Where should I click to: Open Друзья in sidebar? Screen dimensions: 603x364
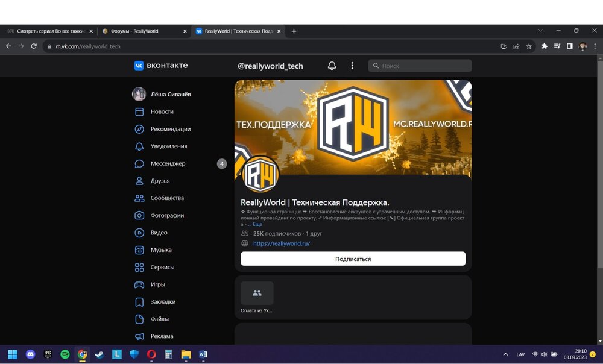point(160,181)
